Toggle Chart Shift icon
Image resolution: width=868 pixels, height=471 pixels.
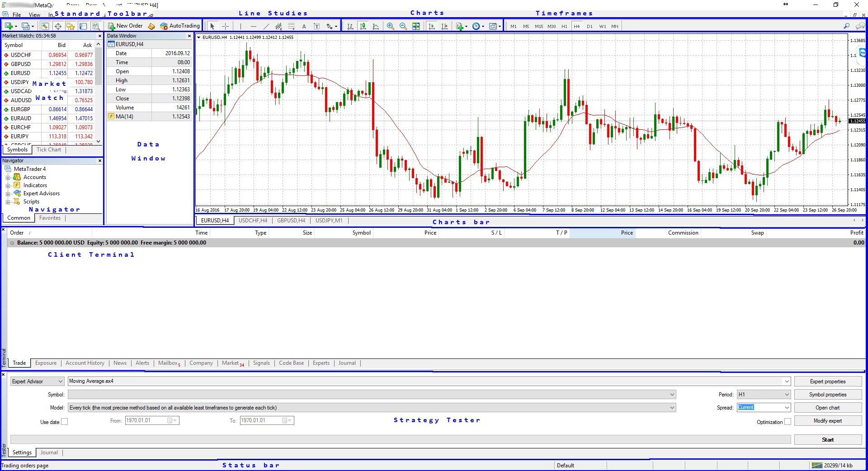pos(444,26)
